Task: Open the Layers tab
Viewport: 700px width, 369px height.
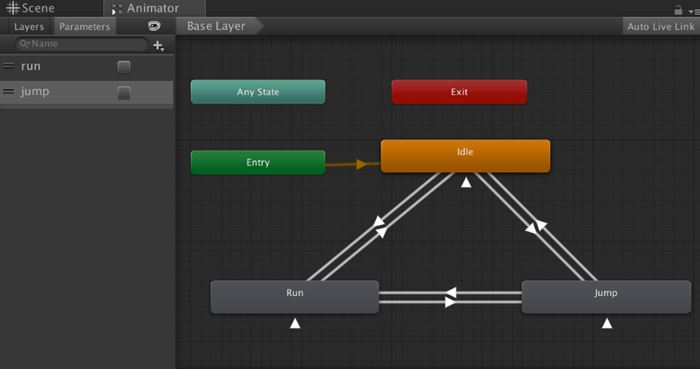Action: click(x=29, y=27)
